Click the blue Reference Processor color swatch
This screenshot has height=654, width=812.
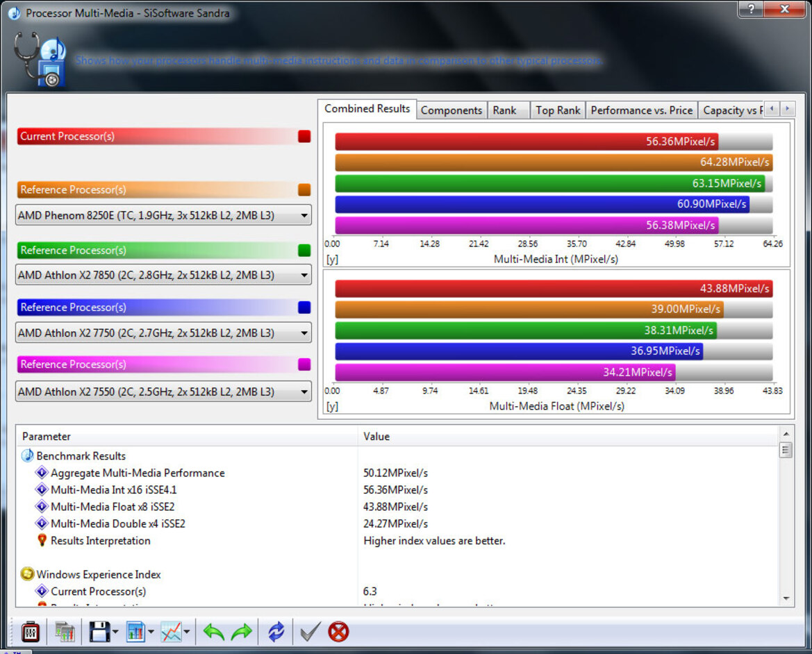click(304, 307)
